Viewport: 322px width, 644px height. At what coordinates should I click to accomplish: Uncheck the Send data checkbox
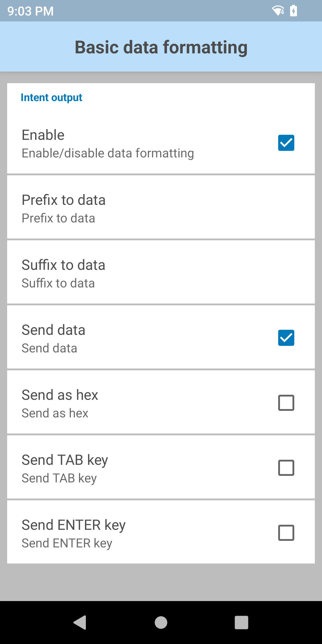coord(286,338)
